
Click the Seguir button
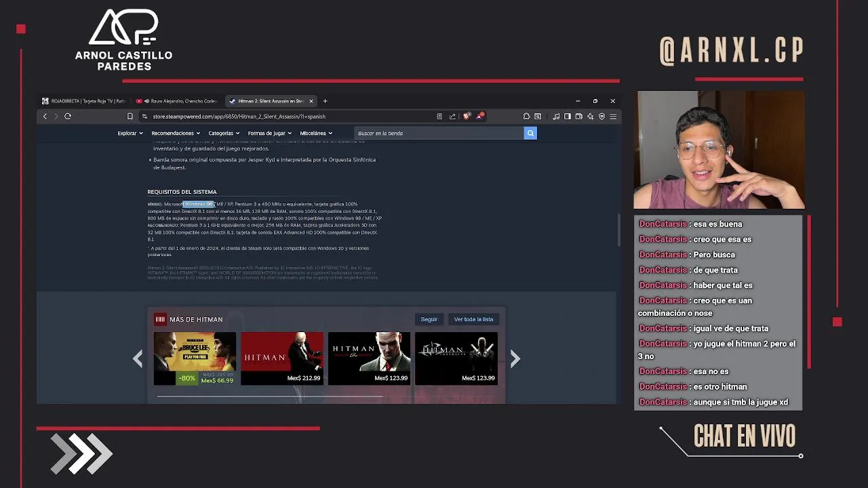coord(429,319)
